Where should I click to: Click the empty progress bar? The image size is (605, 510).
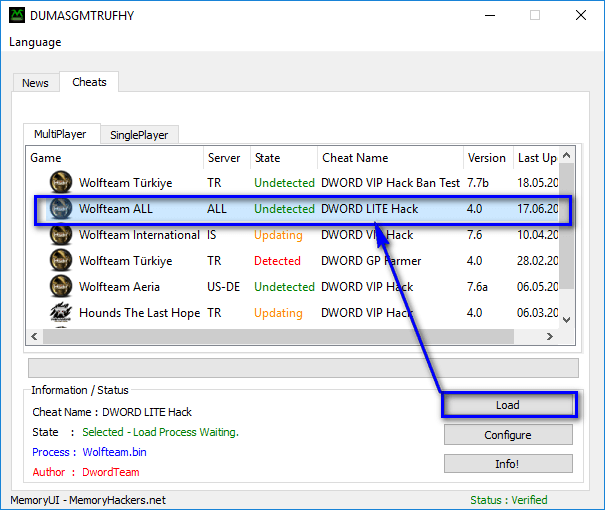click(x=303, y=368)
